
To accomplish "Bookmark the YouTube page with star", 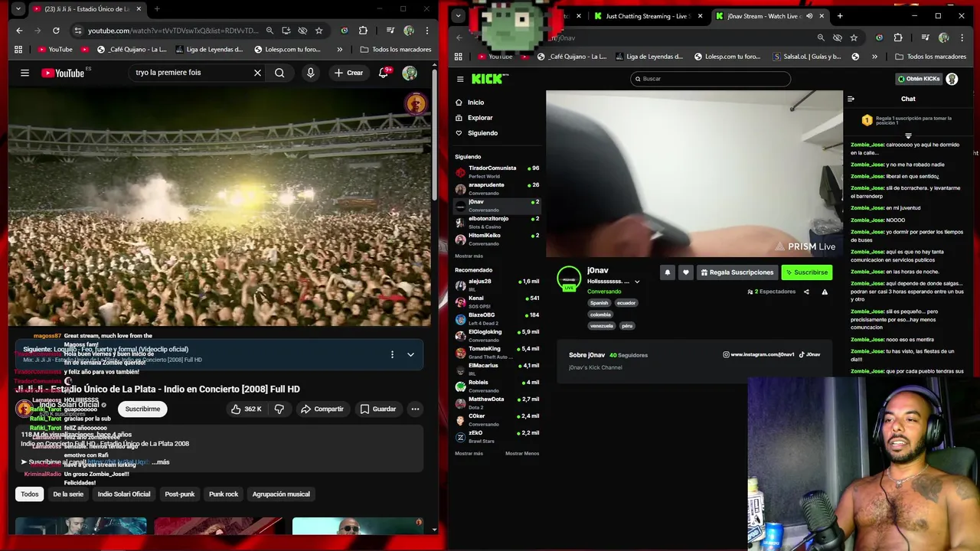I will click(x=318, y=31).
